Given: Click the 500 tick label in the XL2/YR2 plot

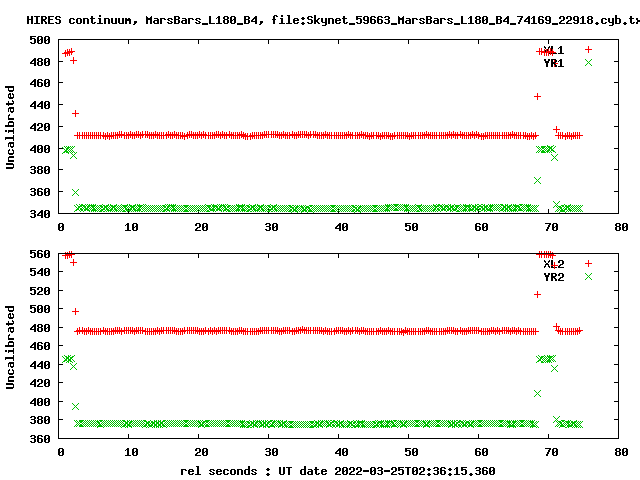Looking at the screenshot, I should pyautogui.click(x=40, y=309).
